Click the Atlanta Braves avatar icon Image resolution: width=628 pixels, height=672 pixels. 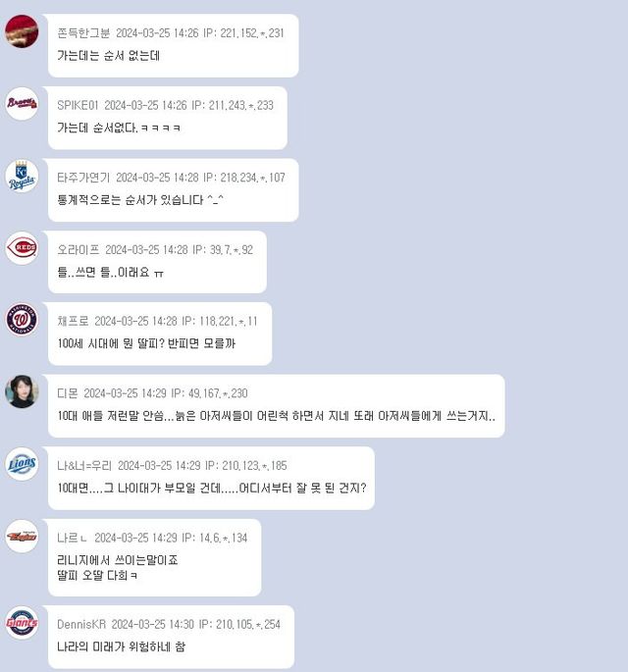pos(22,103)
